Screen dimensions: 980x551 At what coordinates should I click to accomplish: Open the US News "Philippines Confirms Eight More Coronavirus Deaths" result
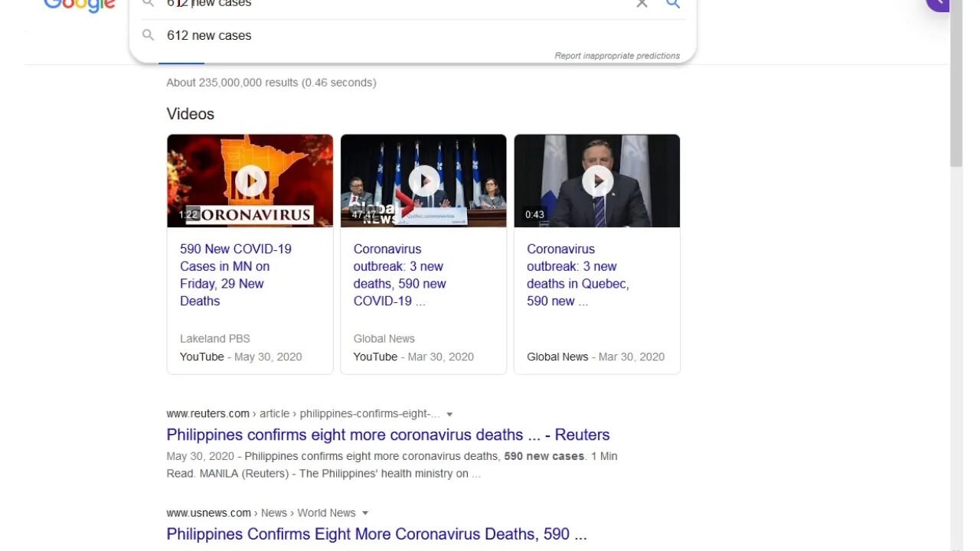tap(377, 534)
